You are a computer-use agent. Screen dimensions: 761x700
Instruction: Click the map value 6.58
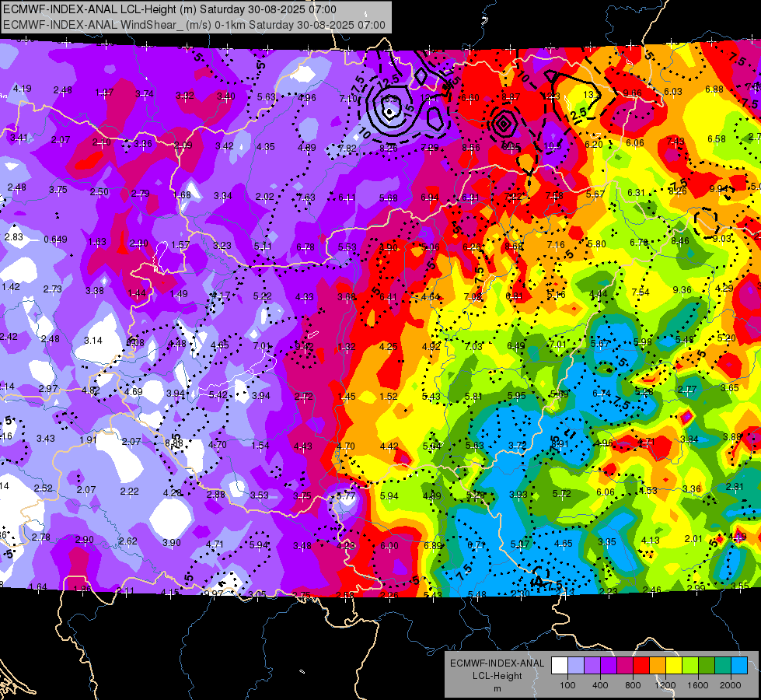click(717, 139)
